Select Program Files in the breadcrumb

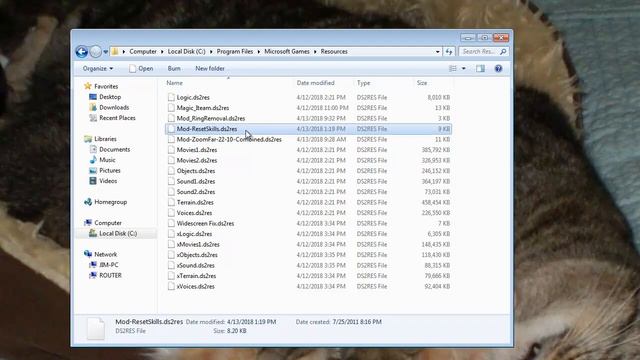[235, 52]
